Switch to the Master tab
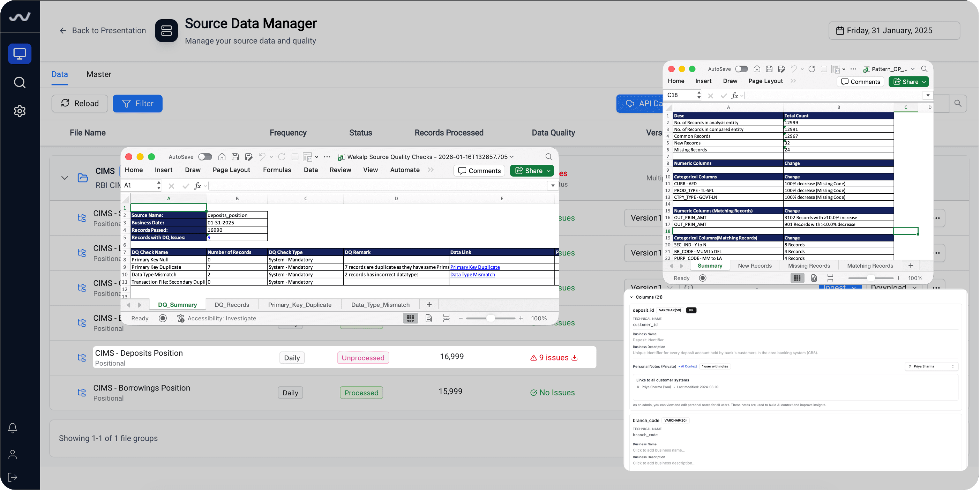 (x=98, y=74)
